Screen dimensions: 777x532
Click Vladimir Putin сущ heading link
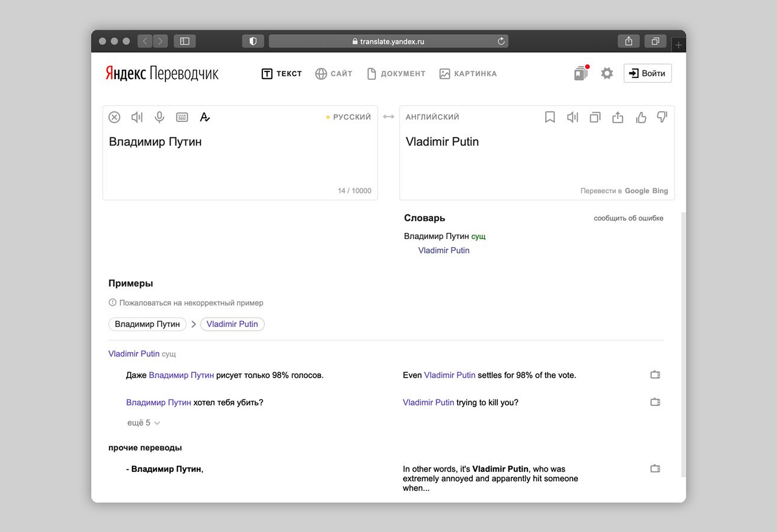[134, 354]
